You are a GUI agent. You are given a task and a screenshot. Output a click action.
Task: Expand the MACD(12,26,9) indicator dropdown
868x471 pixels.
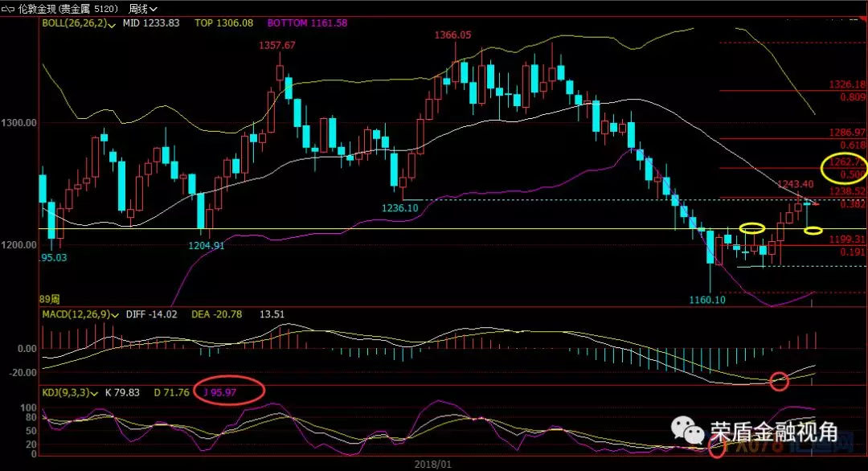click(116, 314)
